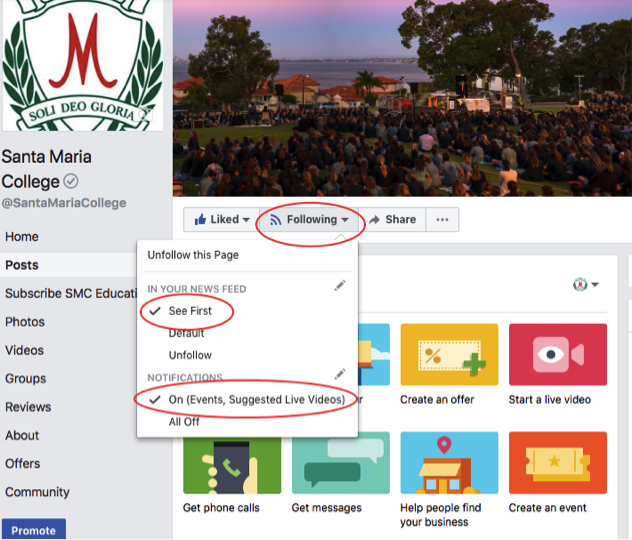632x540 pixels.
Task: Select All Off for notifications
Action: [x=184, y=422]
